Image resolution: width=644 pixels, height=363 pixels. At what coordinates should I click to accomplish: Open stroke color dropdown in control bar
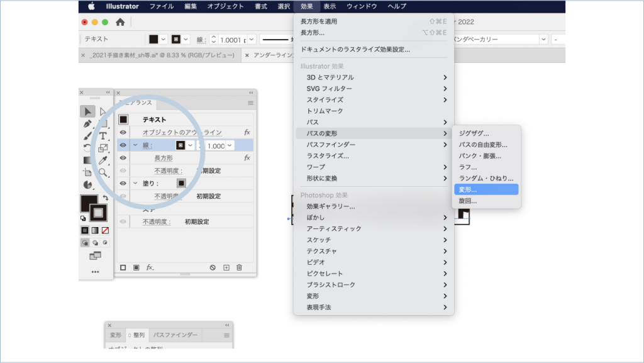coord(186,40)
